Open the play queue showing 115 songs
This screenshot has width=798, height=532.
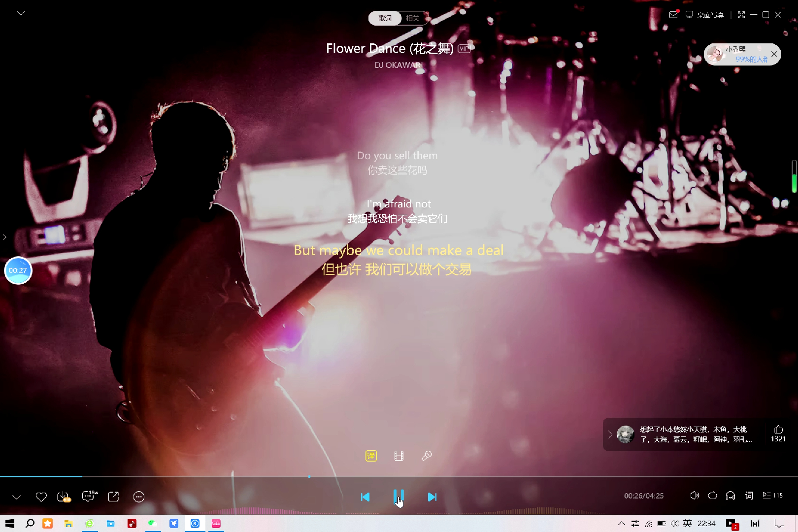tap(772, 496)
